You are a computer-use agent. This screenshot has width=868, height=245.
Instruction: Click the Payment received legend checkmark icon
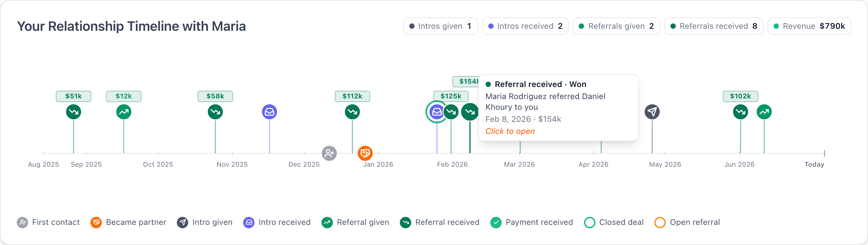tap(496, 223)
